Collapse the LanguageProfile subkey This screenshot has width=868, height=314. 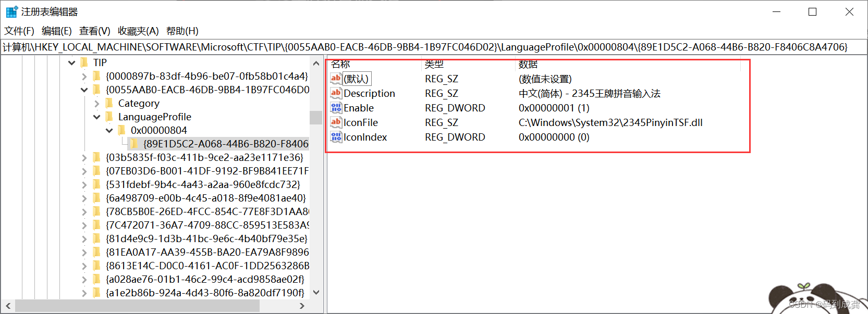[x=97, y=117]
